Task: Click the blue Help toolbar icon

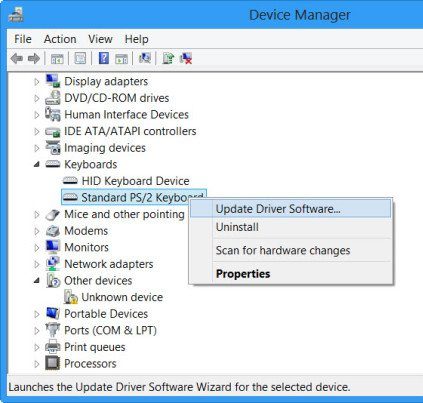Action: click(x=104, y=58)
